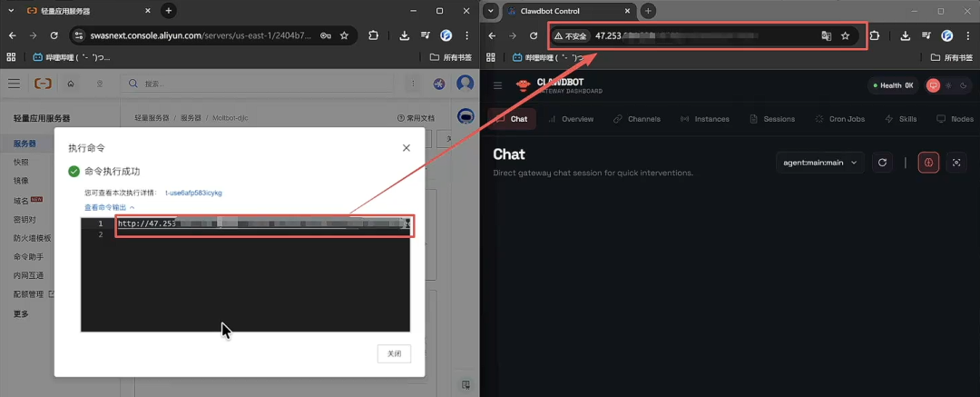Open the Aliyun console hamburger menu

14,84
